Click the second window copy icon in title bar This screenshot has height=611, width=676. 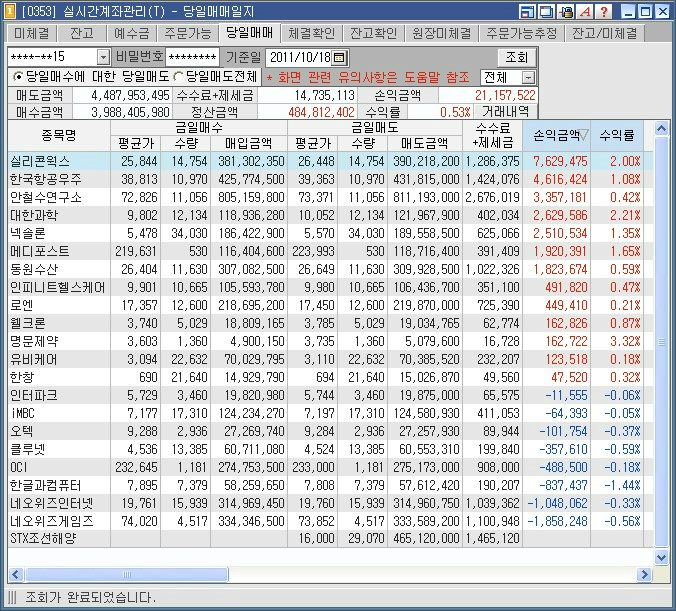coord(548,12)
